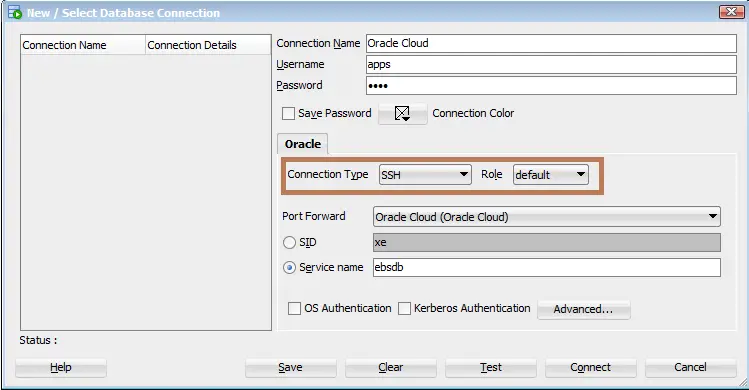Cancel the connection dialog
Image resolution: width=749 pixels, height=390 pixels.
click(x=690, y=368)
